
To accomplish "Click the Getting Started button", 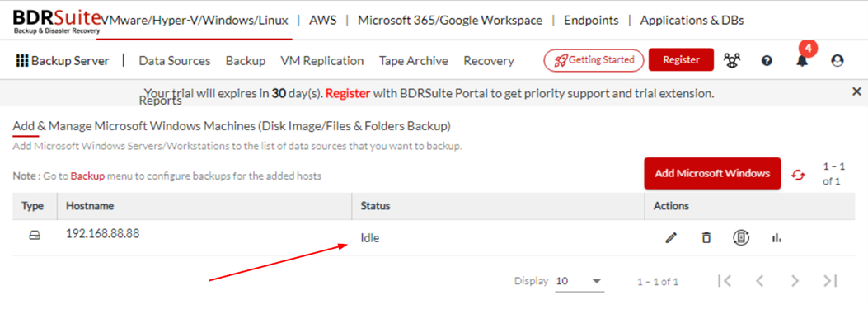I will (594, 60).
